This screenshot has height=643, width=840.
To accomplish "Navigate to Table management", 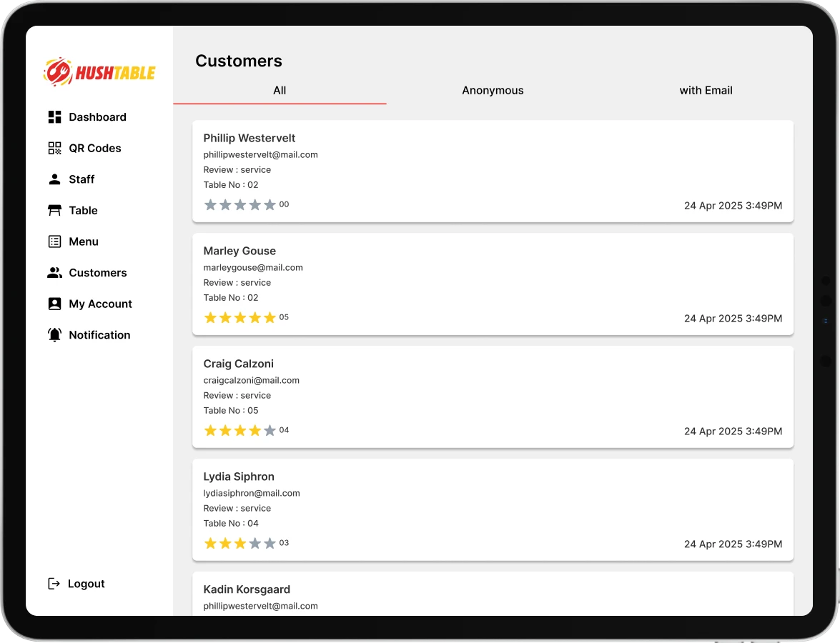I will tap(83, 210).
